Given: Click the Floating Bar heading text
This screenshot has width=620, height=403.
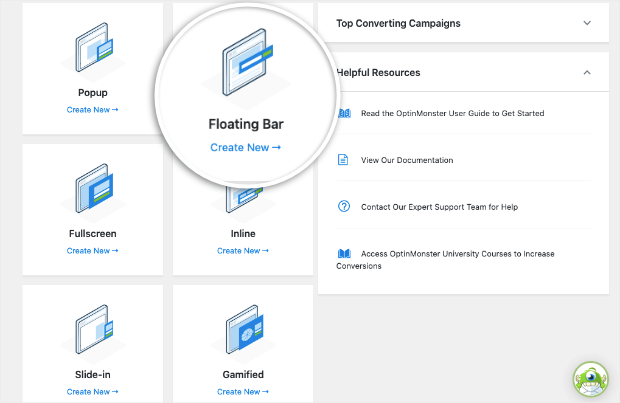Looking at the screenshot, I should click(x=246, y=124).
